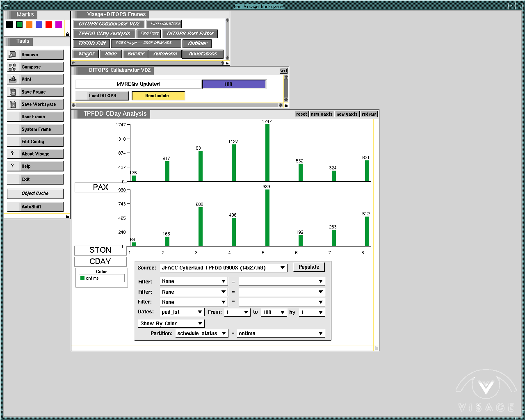Click the Compose tool icon
The width and height of the screenshot is (525, 420).
pyautogui.click(x=12, y=67)
